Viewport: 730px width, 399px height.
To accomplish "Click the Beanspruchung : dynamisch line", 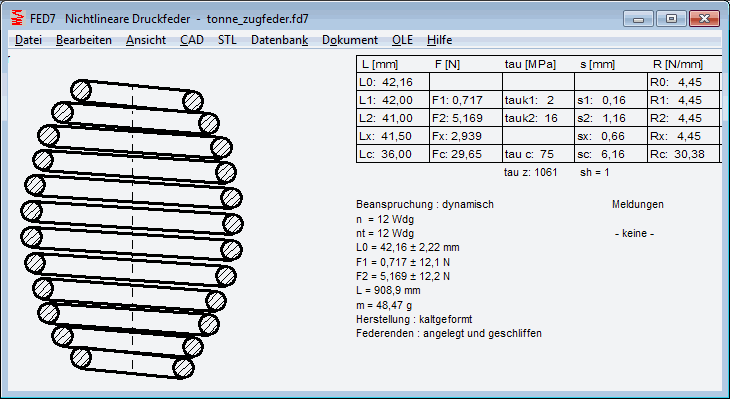I will [x=425, y=204].
